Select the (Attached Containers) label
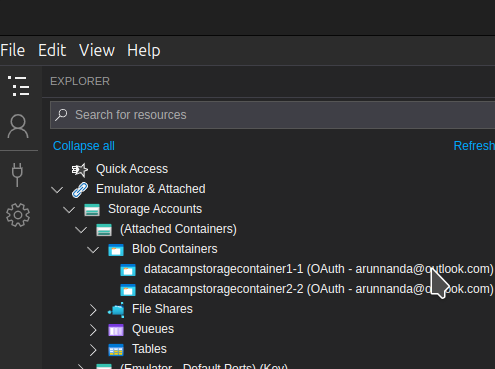This screenshot has width=495, height=369. [x=178, y=229]
